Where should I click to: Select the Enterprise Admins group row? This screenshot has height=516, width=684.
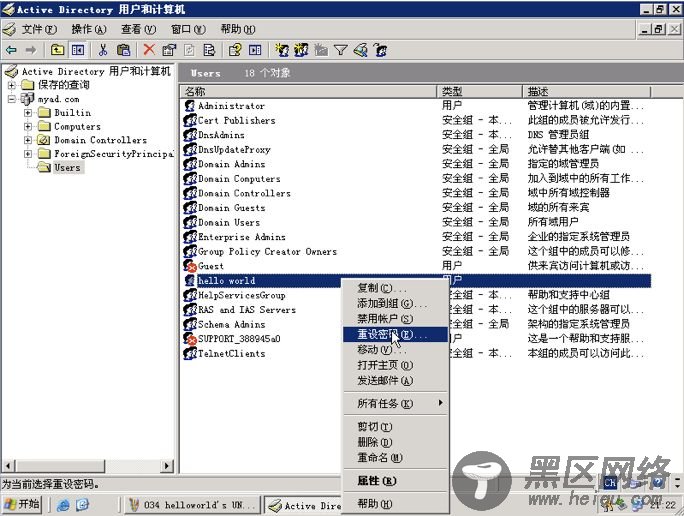[x=417, y=237]
